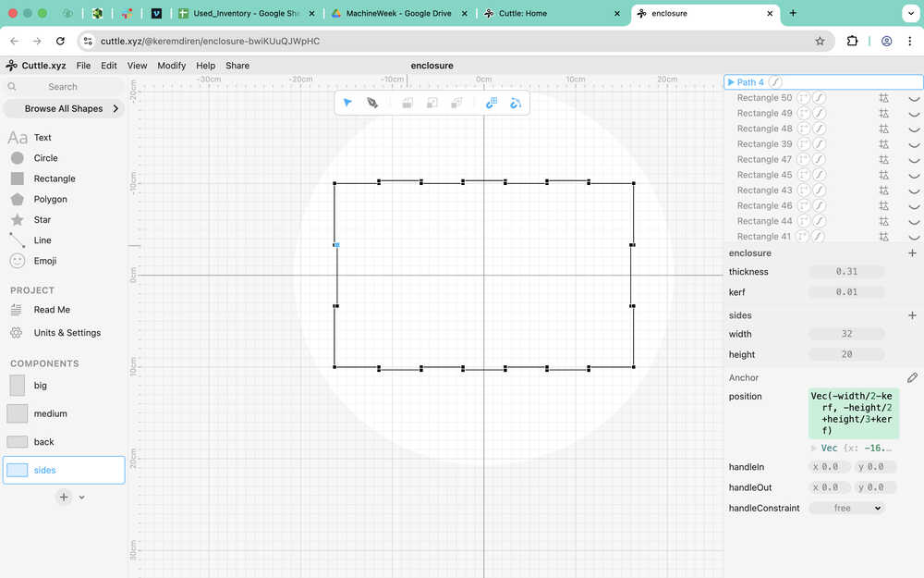Image resolution: width=924 pixels, height=578 pixels.
Task: Expand Rectangle 47 chevron
Action: click(x=914, y=160)
